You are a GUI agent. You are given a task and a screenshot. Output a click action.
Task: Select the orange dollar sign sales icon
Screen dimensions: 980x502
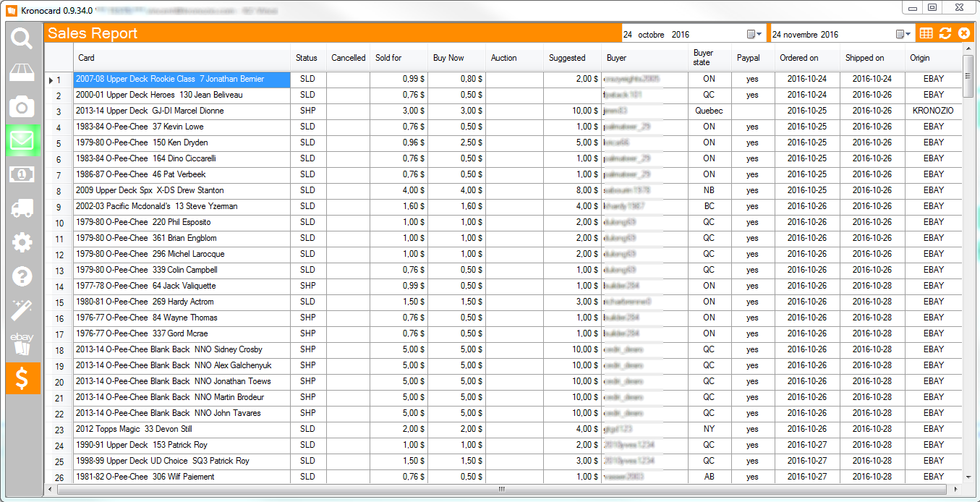[22, 378]
